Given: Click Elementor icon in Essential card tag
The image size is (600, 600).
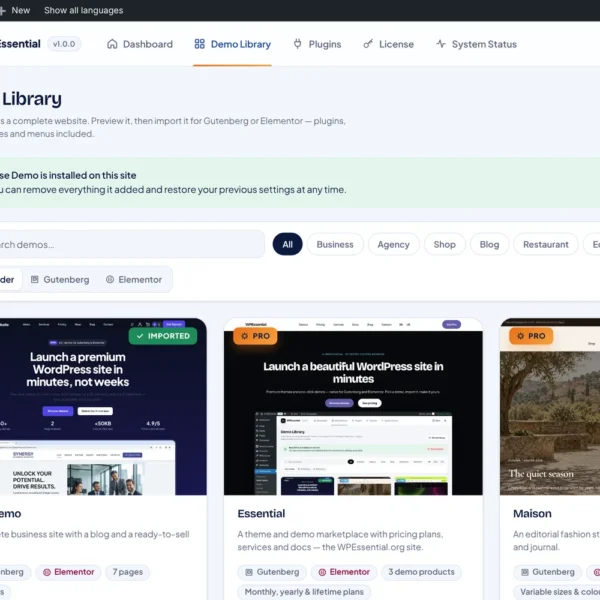Looking at the screenshot, I should (x=322, y=572).
